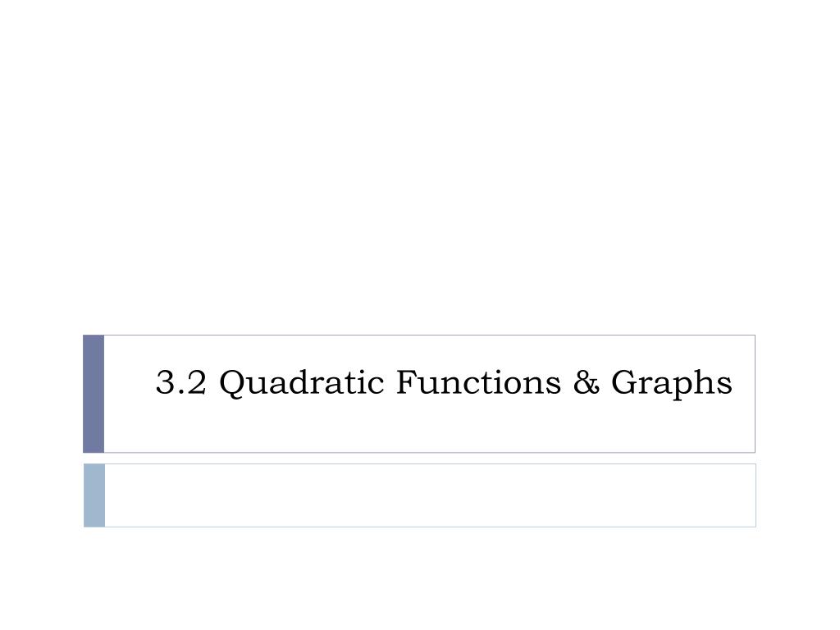Click the number "3.2" in the title
The image size is (840, 630).
point(180,382)
